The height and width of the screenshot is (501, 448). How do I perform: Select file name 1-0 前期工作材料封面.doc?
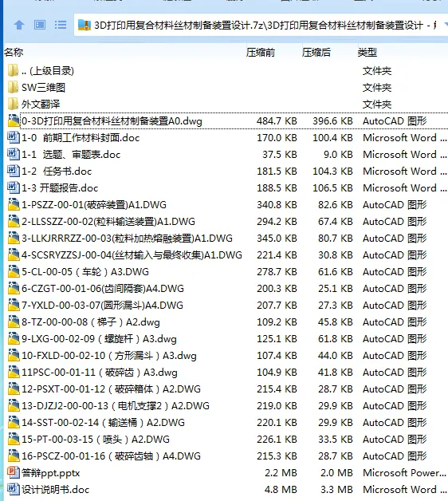tap(81, 138)
